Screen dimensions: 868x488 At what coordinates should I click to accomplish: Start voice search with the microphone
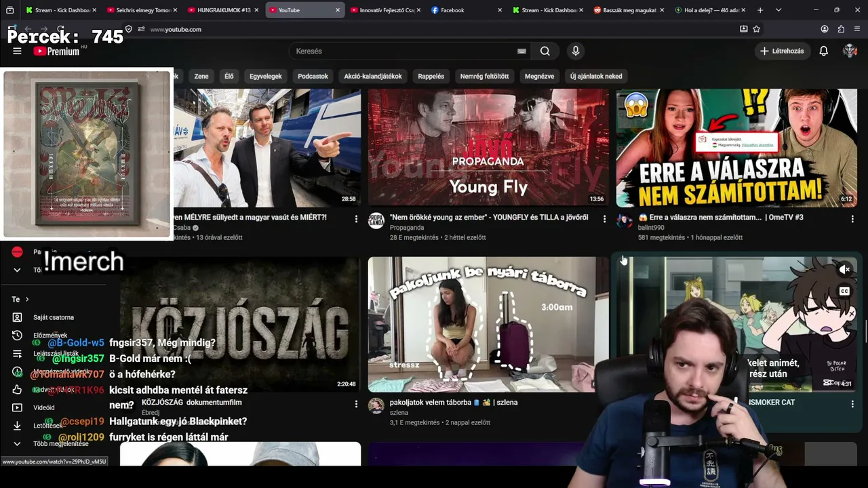576,51
